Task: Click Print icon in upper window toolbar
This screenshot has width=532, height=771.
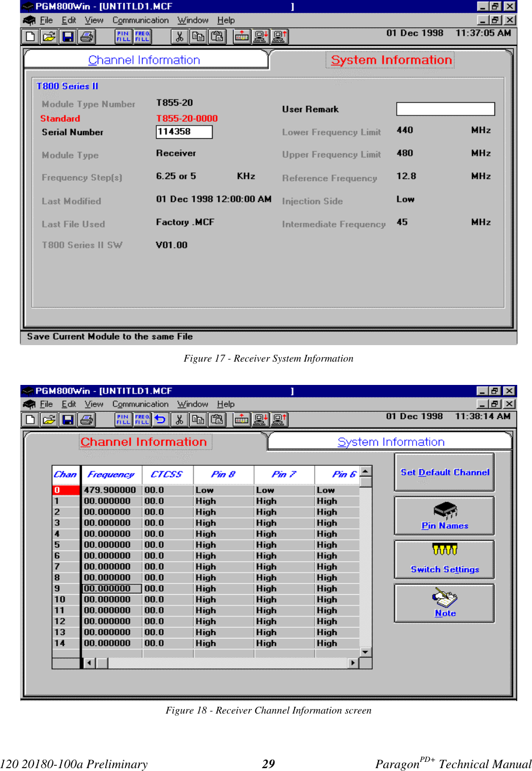Action: tap(87, 37)
